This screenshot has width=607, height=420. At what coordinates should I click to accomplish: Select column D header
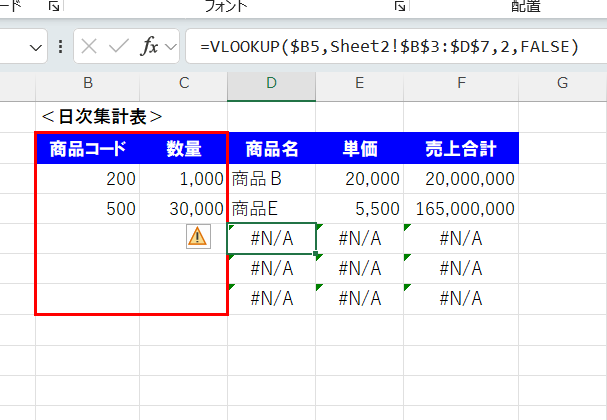click(x=271, y=83)
